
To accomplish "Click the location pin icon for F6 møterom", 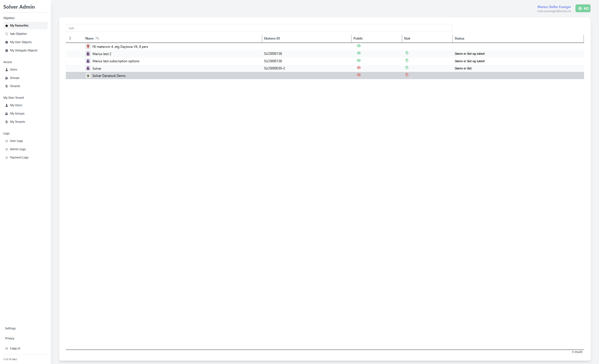I will tap(88, 46).
